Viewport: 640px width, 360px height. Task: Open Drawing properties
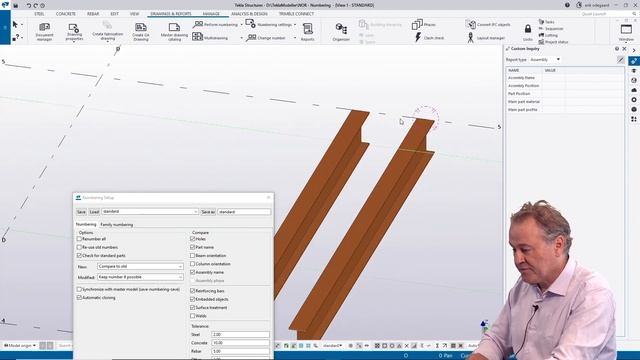click(74, 31)
